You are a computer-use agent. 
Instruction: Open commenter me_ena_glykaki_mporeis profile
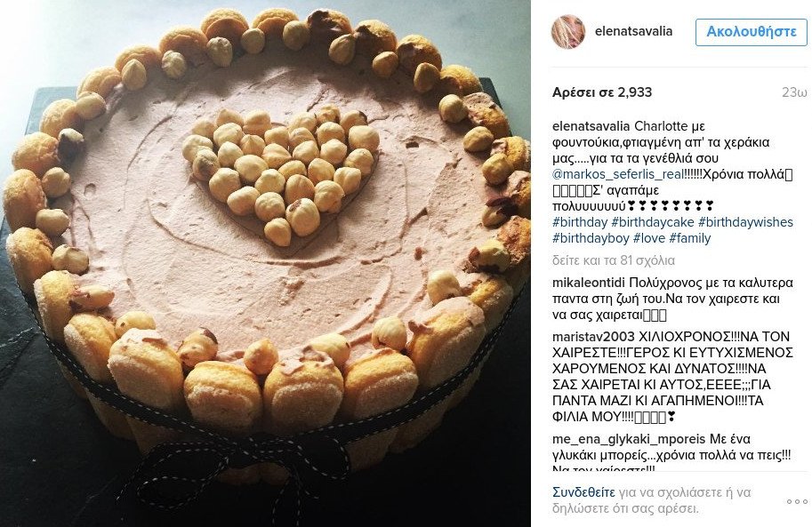coord(629,439)
